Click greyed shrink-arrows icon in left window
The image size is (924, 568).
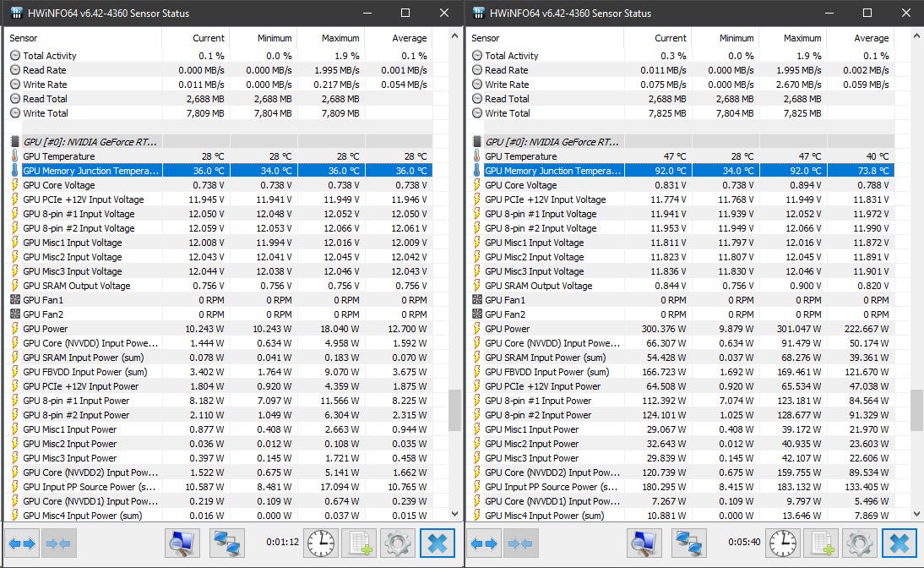point(57,543)
